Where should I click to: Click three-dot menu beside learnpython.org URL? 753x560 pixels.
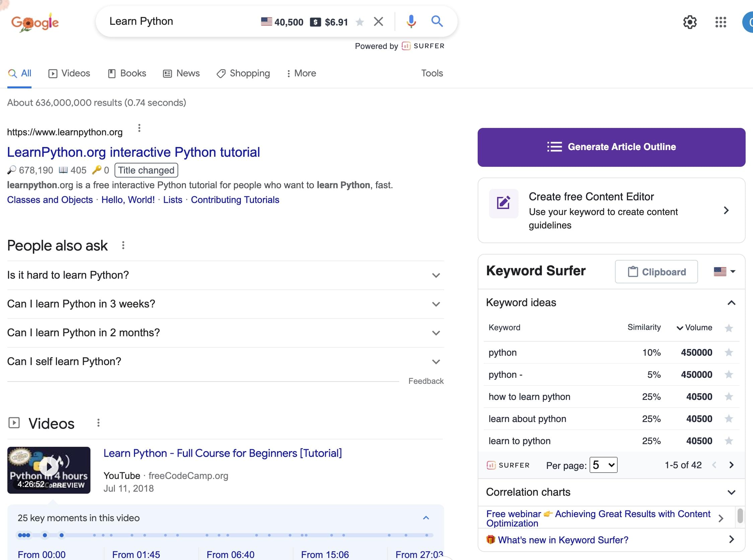tap(139, 129)
